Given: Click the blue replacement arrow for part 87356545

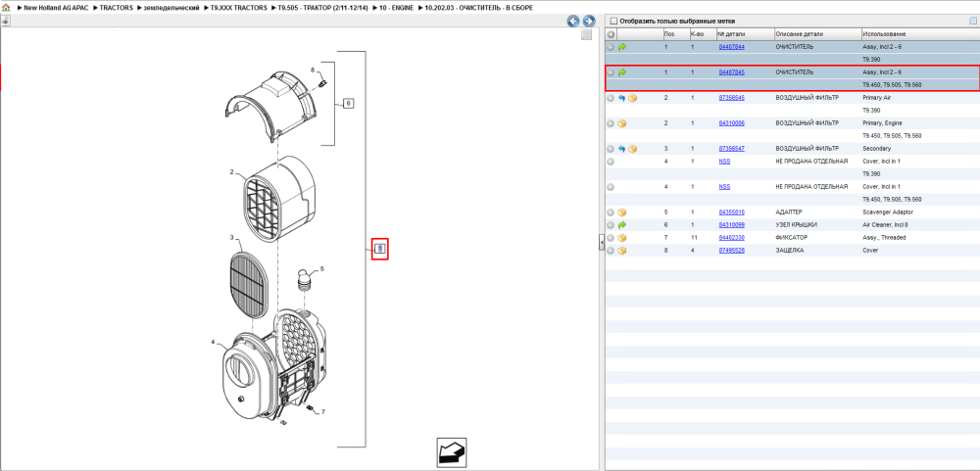Looking at the screenshot, I should tap(622, 98).
